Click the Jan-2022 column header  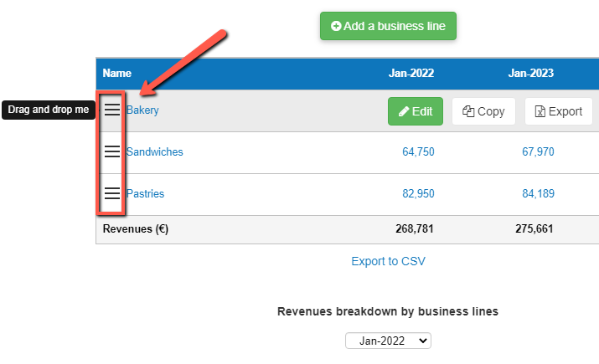tap(411, 74)
